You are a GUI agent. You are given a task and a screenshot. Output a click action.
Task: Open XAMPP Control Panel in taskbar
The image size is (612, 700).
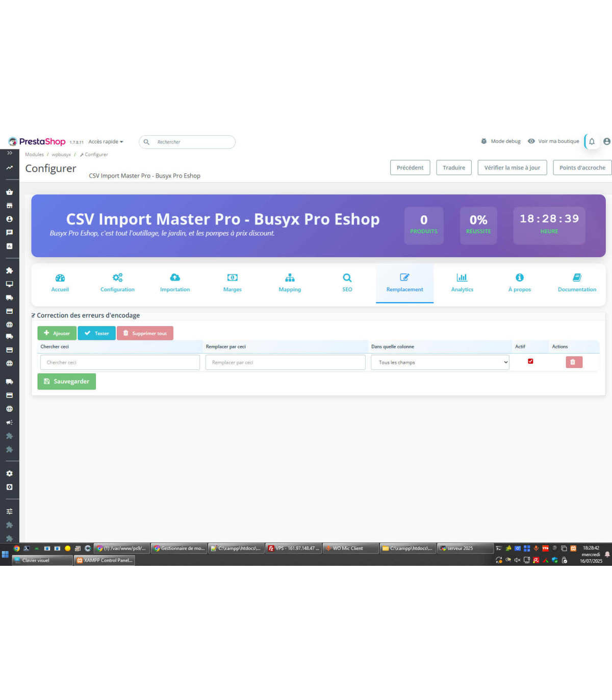point(105,560)
